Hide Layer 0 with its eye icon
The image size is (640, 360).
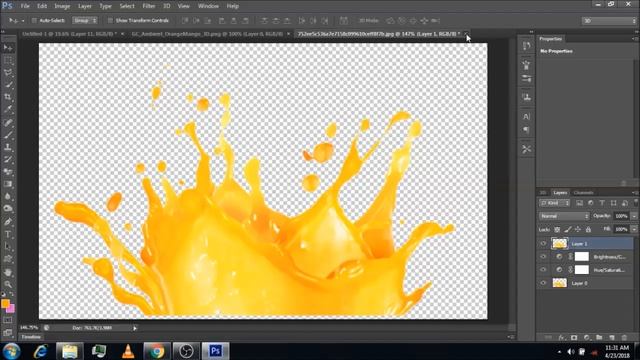tap(543, 283)
